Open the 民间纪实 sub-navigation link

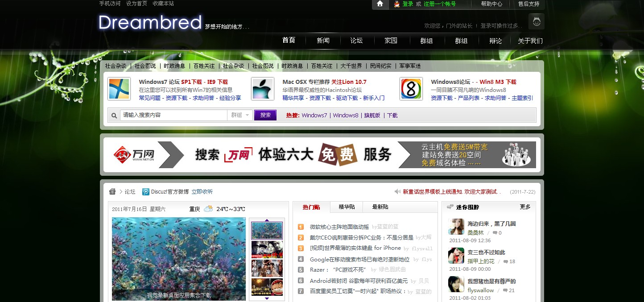pyautogui.click(x=380, y=66)
